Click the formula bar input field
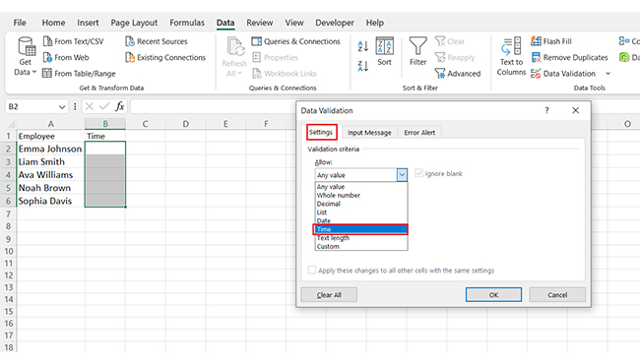Image resolution: width=640 pixels, height=364 pixels. click(213, 107)
